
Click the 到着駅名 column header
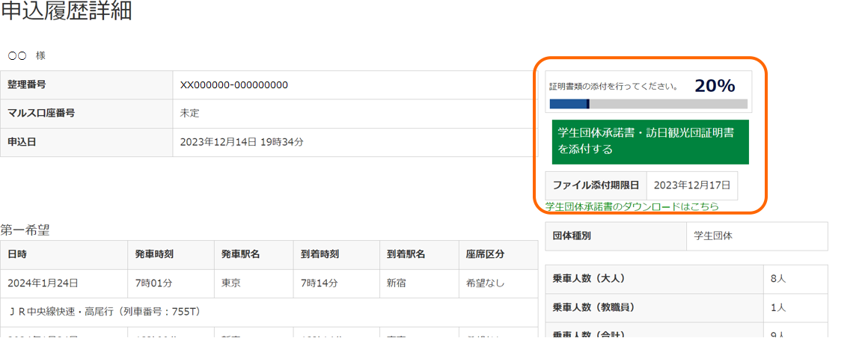(x=406, y=255)
